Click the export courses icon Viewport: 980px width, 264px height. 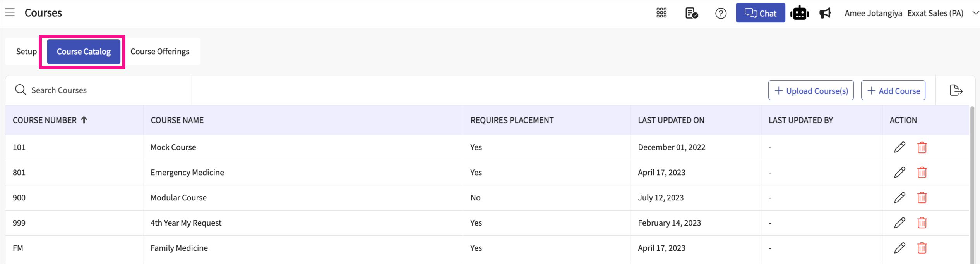pyautogui.click(x=956, y=90)
